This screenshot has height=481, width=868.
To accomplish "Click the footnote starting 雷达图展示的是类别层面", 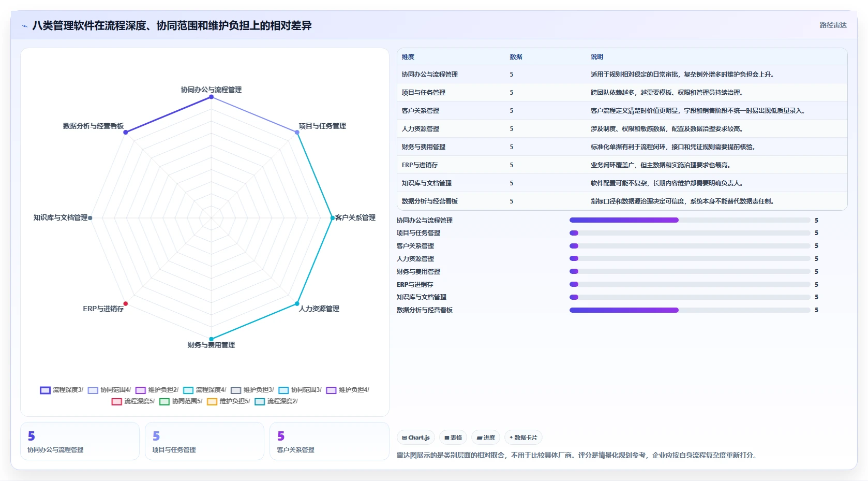I will [577, 456].
